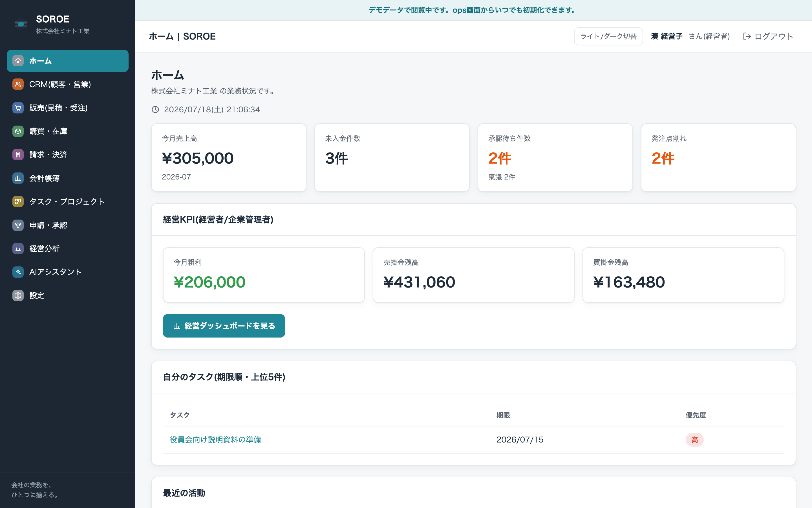Screen dimensions: 812x508
Task: Click 経営ダッシュボードを見る button
Action: tap(224, 326)
